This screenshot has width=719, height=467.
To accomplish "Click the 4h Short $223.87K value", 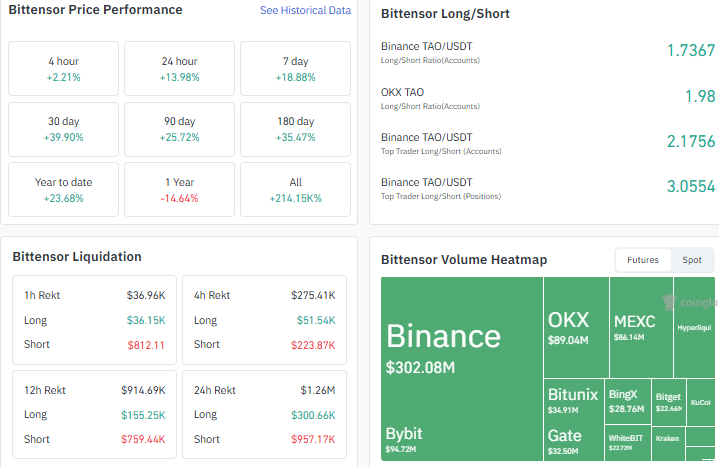I will (x=313, y=345).
